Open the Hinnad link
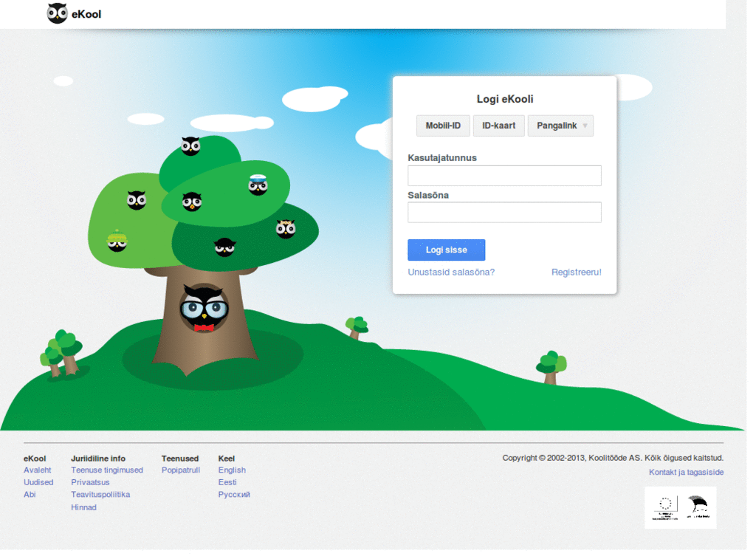Screen dimensions: 756x559 tap(83, 507)
